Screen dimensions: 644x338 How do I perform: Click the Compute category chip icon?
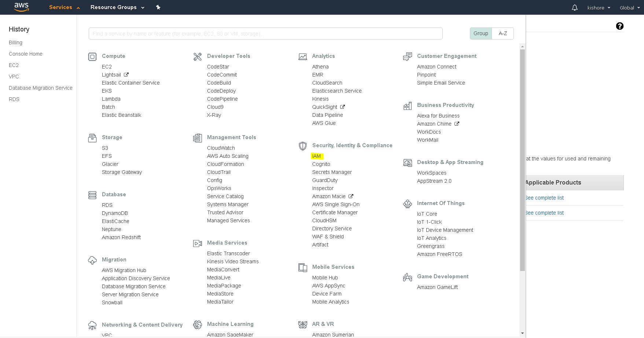[92, 56]
